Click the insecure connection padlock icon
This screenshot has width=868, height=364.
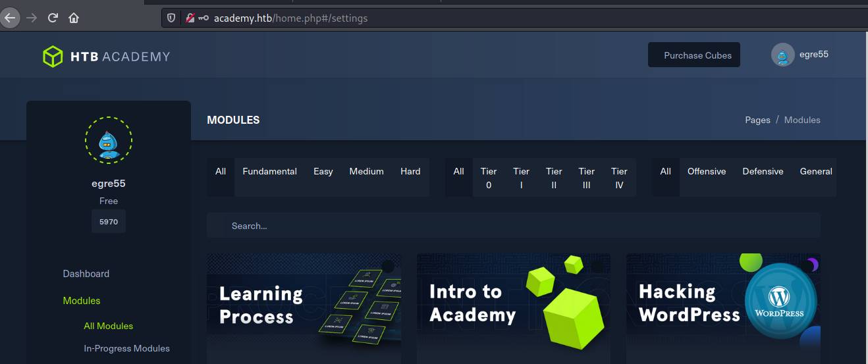tap(190, 18)
